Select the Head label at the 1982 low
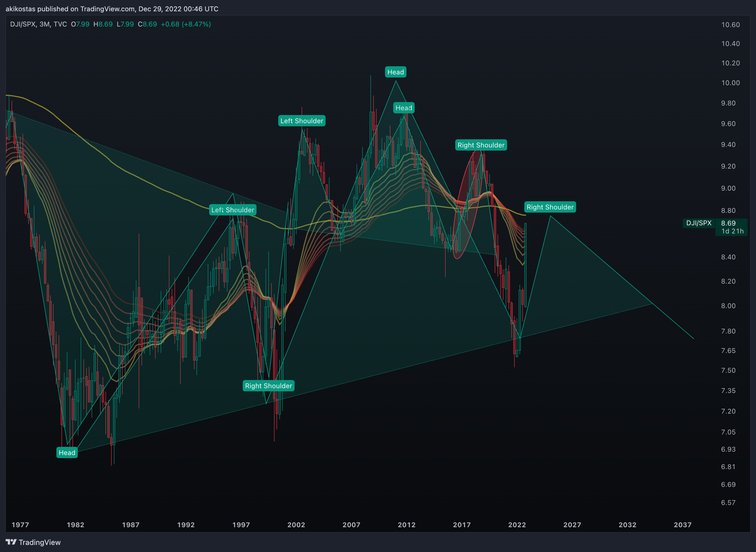The height and width of the screenshot is (552, 756). 67,452
